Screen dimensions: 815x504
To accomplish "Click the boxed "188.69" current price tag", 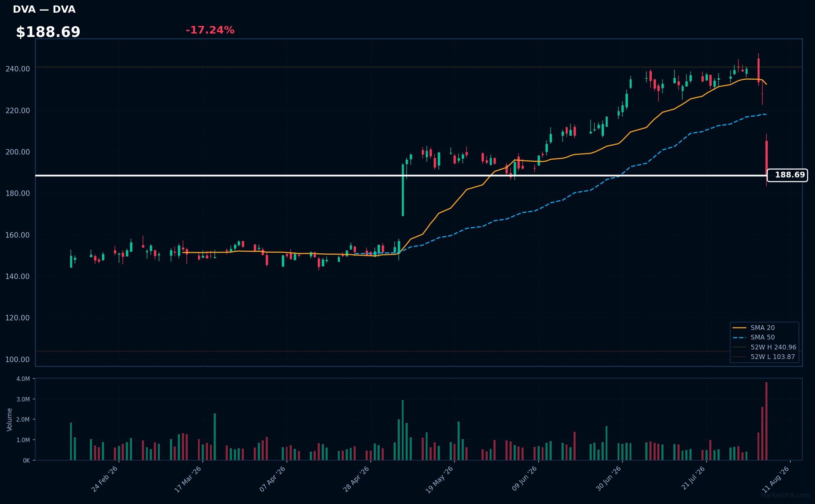I will pos(787,175).
